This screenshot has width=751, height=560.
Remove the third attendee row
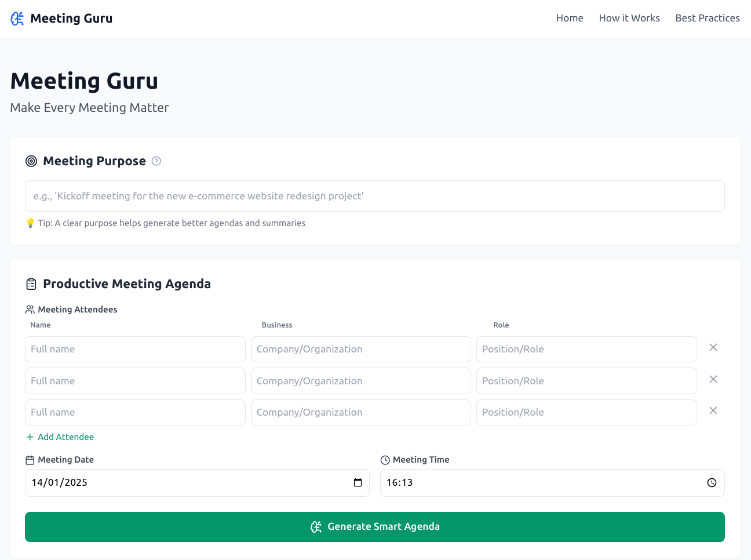713,411
